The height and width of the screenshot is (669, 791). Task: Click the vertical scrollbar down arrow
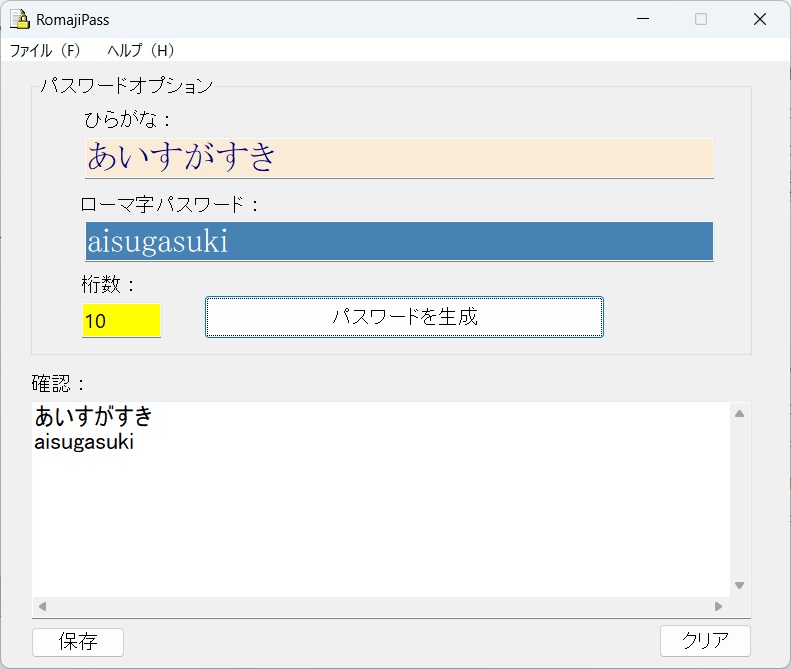point(740,586)
